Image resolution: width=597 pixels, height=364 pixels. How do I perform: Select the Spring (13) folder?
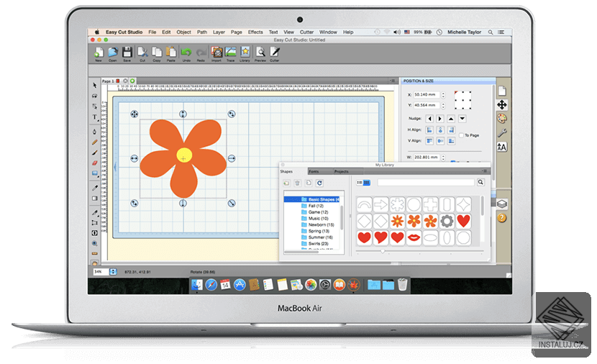click(x=319, y=231)
